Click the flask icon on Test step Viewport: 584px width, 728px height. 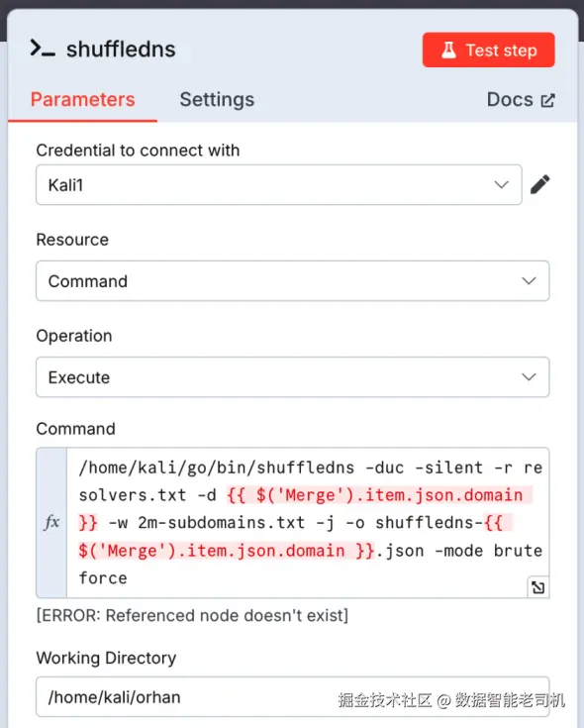pyautogui.click(x=448, y=50)
